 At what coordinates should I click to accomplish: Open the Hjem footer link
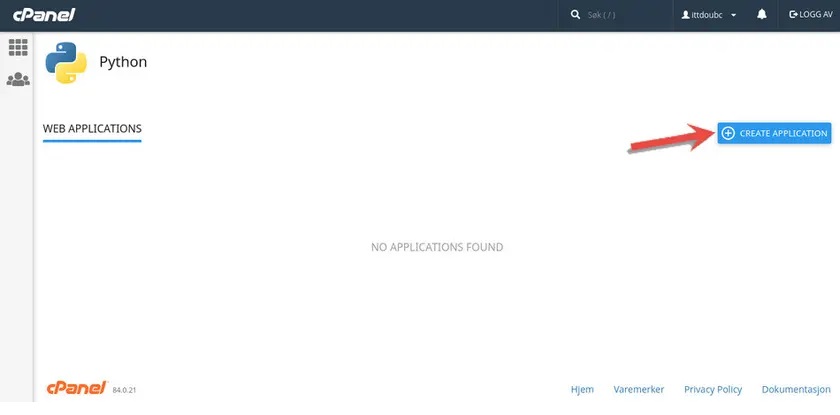pyautogui.click(x=582, y=389)
